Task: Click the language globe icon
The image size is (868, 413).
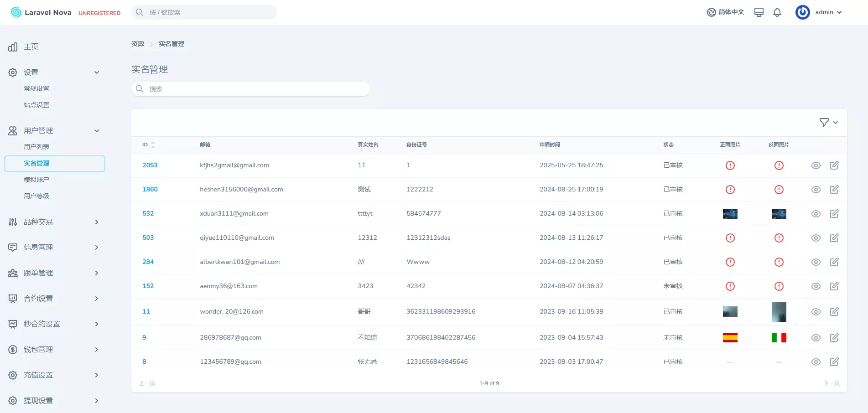Action: (x=712, y=12)
